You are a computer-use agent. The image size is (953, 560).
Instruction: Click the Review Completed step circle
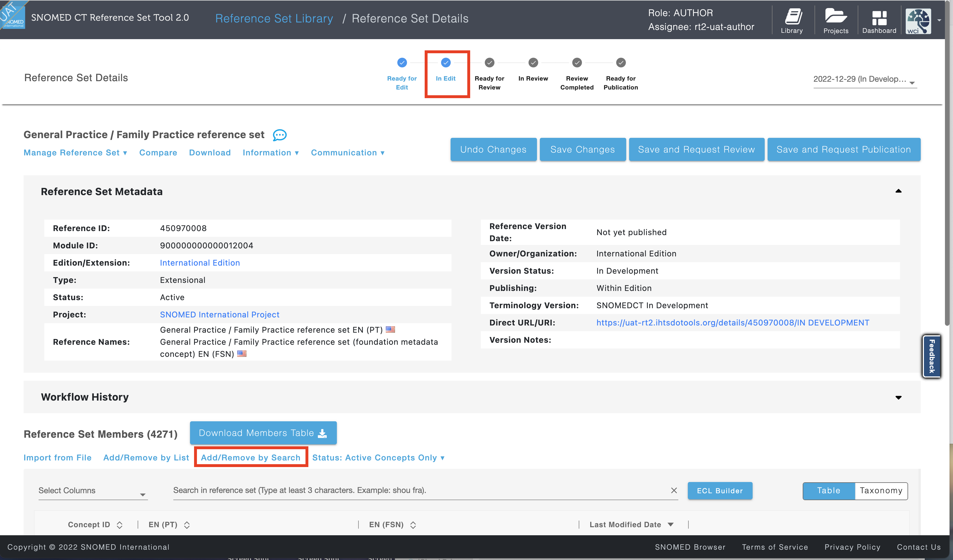pyautogui.click(x=577, y=63)
